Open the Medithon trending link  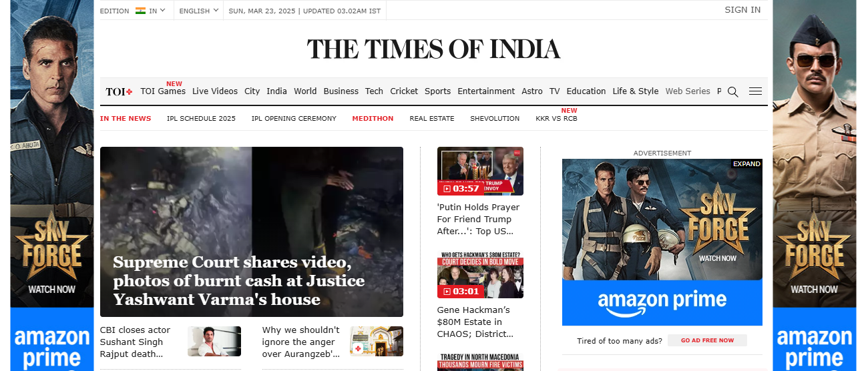373,119
